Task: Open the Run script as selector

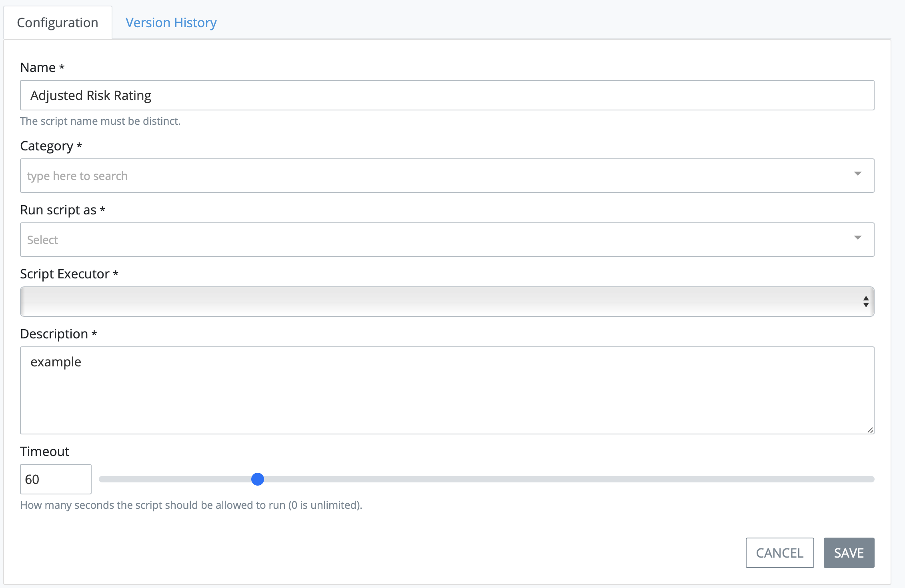Action: tap(440, 239)
